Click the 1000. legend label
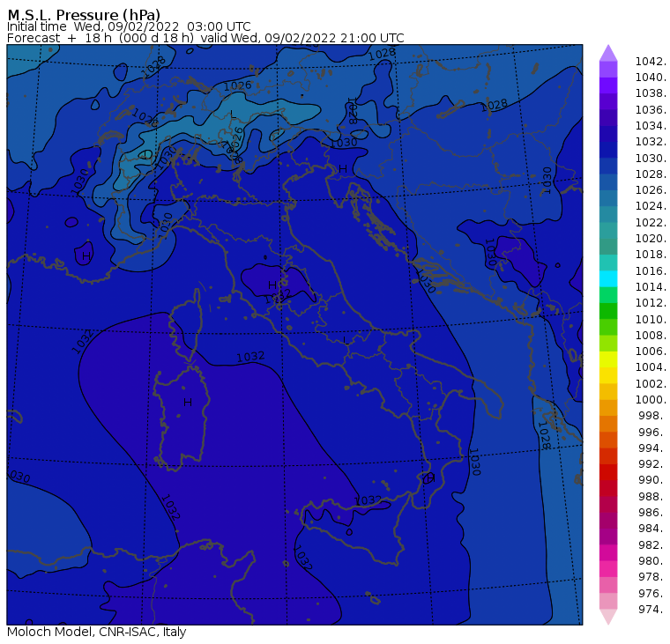The width and height of the screenshot is (670, 644). click(x=651, y=399)
